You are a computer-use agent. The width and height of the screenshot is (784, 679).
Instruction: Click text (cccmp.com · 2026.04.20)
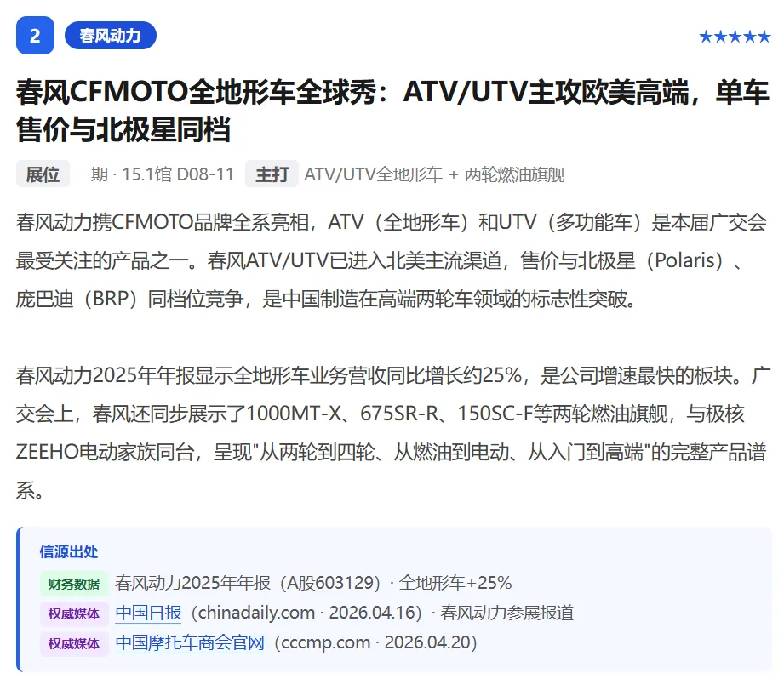376,643
